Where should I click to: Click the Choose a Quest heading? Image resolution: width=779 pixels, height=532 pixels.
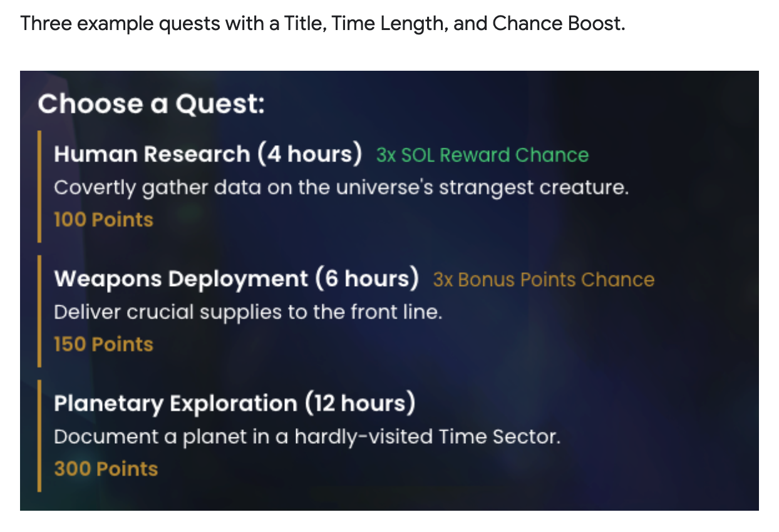click(152, 104)
